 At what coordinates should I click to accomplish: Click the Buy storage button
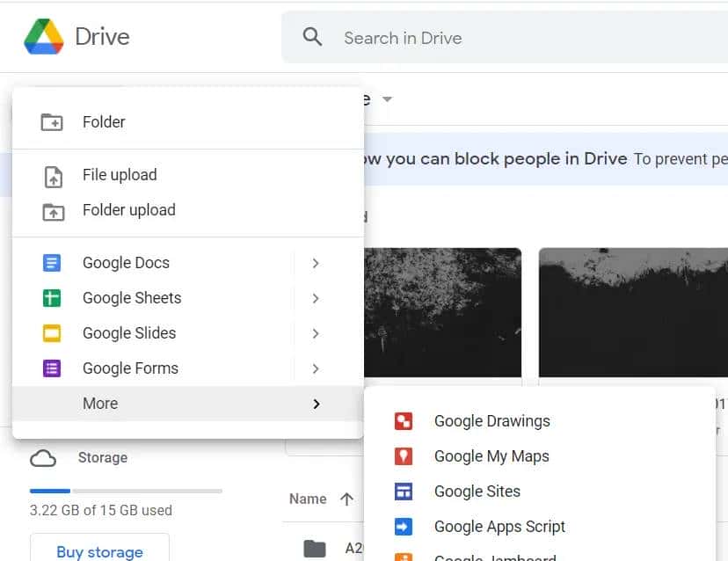click(98, 550)
